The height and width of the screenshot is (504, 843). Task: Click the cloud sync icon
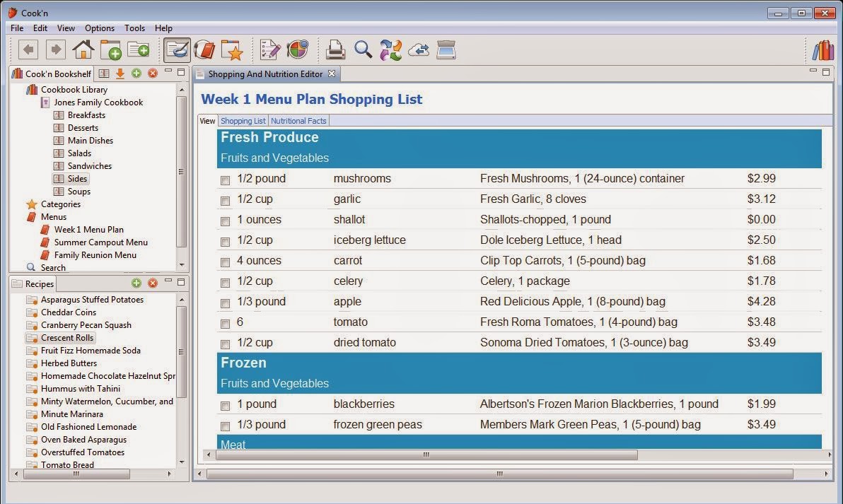tap(418, 50)
